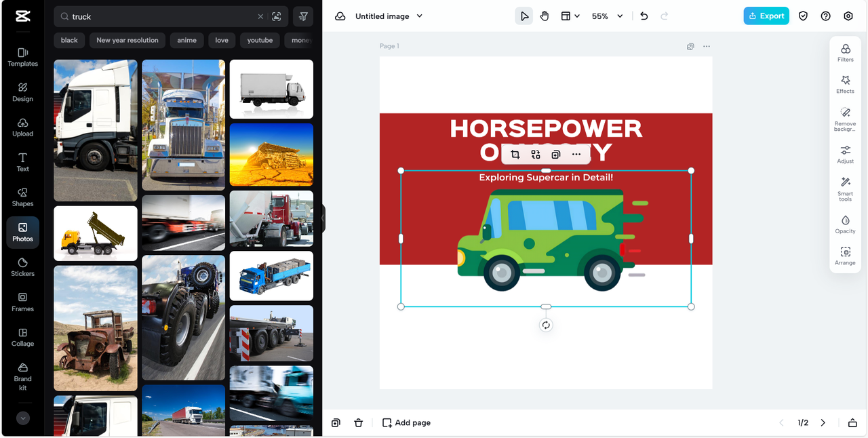The height and width of the screenshot is (438, 868).
Task: Duplicate page using bottom bar icon
Action: (x=336, y=422)
